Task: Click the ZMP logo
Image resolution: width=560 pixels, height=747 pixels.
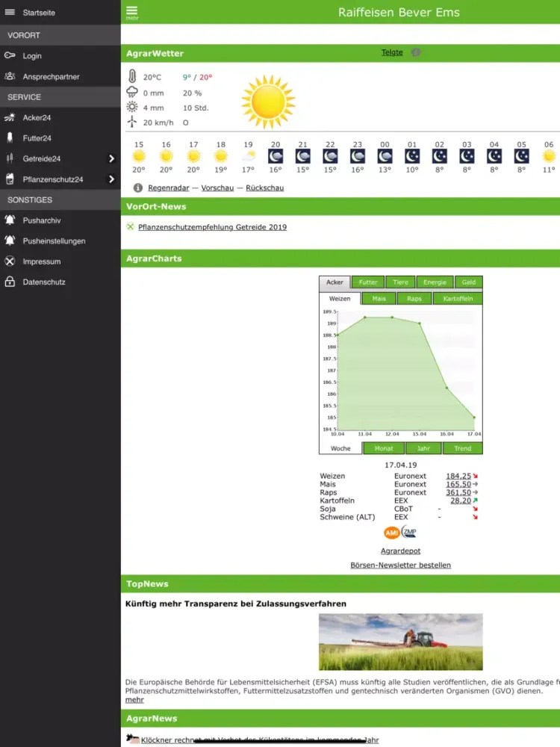Action: (409, 532)
